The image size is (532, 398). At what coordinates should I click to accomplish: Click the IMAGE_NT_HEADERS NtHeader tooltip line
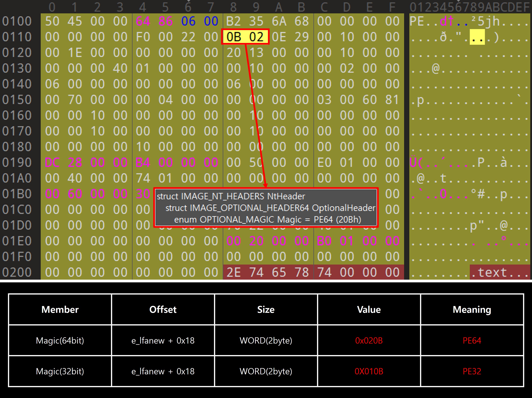(x=231, y=196)
